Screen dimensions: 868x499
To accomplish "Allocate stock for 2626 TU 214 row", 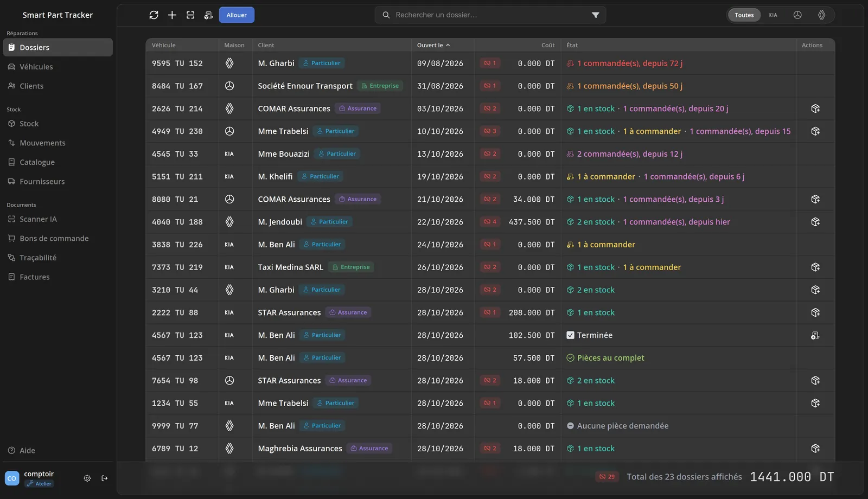I will 815,108.
